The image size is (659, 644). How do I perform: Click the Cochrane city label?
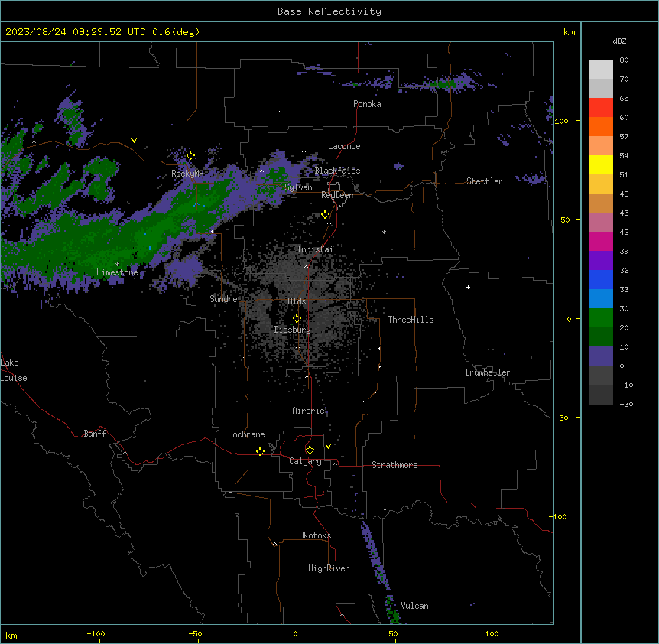(x=246, y=434)
